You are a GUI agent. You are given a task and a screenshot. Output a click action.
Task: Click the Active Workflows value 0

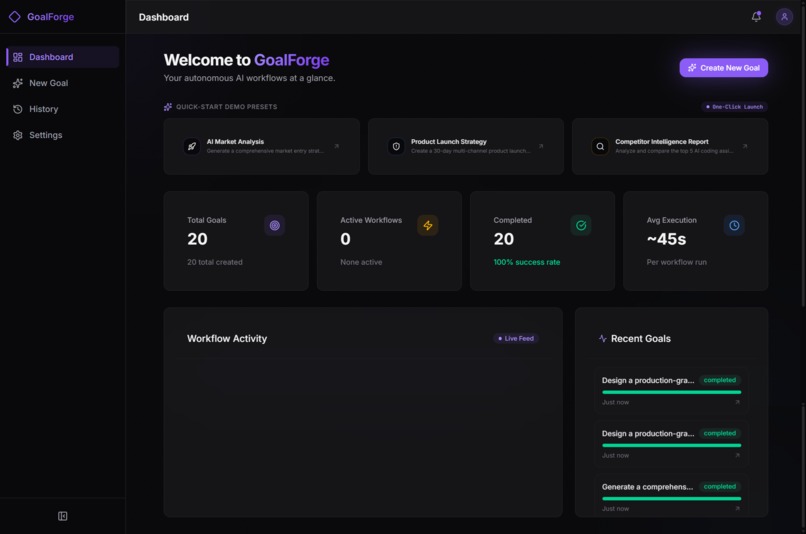click(345, 239)
